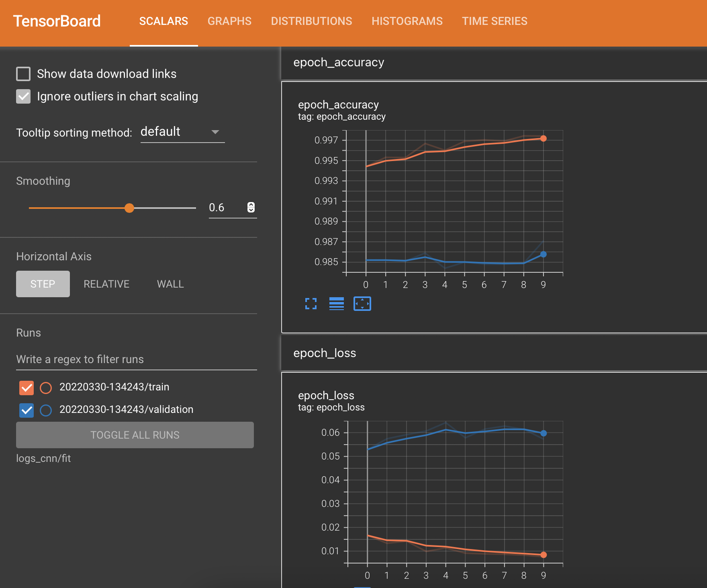Collapse the epoch_accuracy section header
Viewport: 707px width, 588px height.
click(494, 63)
